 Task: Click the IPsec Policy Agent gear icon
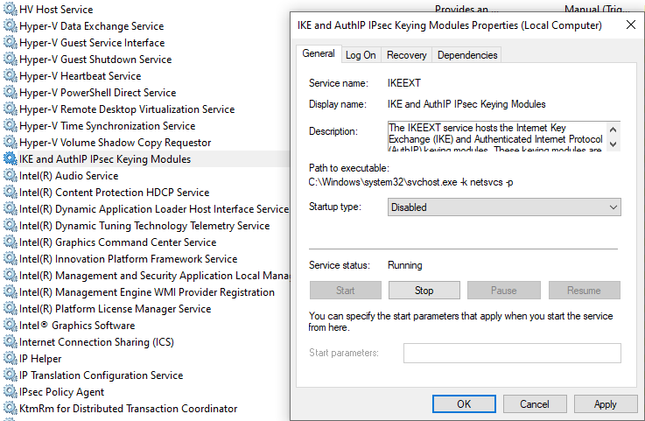[10, 392]
